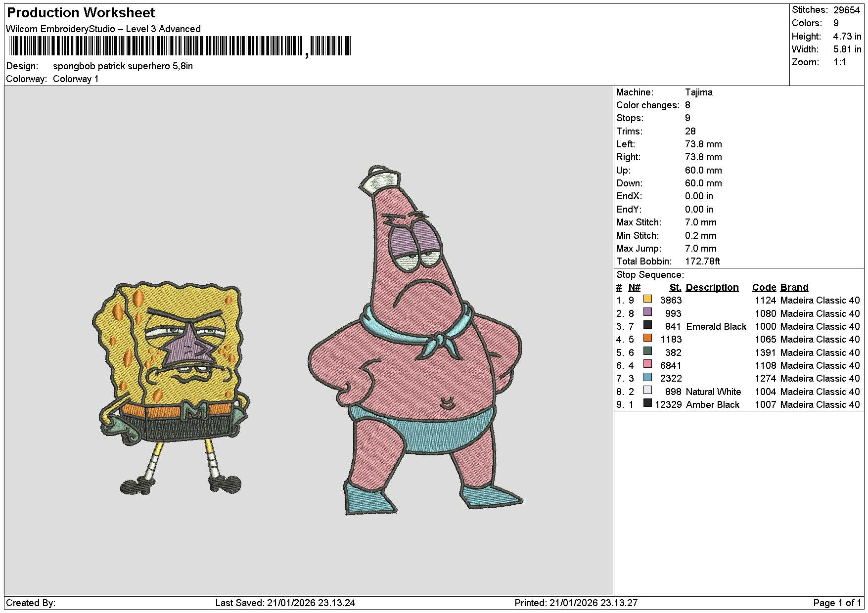This screenshot has width=868, height=613.
Task: Select the "Natural White" description
Action: click(714, 392)
